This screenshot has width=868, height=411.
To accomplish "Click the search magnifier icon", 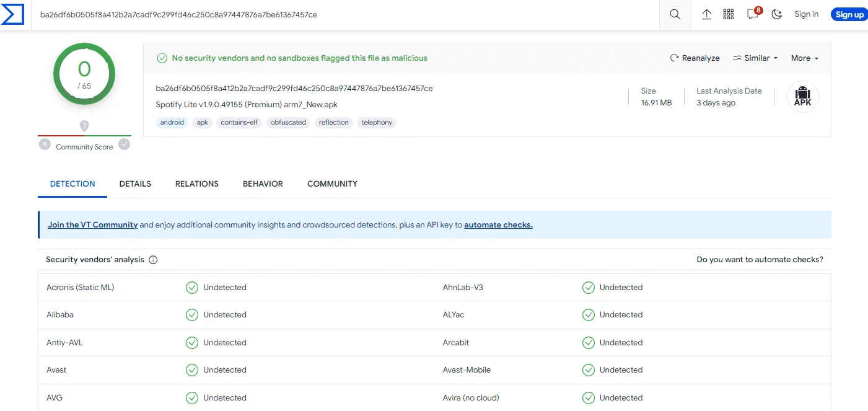I will tap(675, 14).
